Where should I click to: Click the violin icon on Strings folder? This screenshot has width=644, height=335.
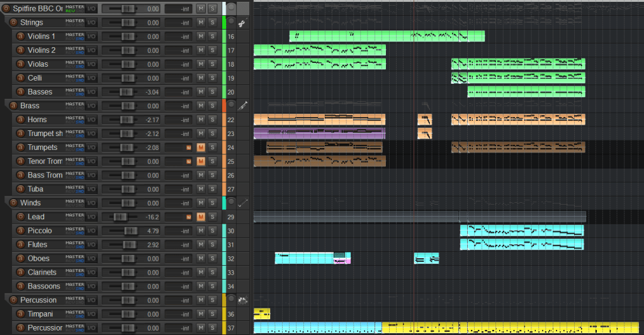click(243, 23)
